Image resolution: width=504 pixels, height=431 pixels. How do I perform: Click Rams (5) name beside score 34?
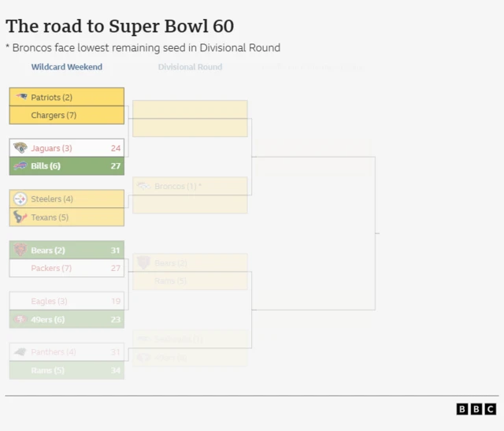47,370
